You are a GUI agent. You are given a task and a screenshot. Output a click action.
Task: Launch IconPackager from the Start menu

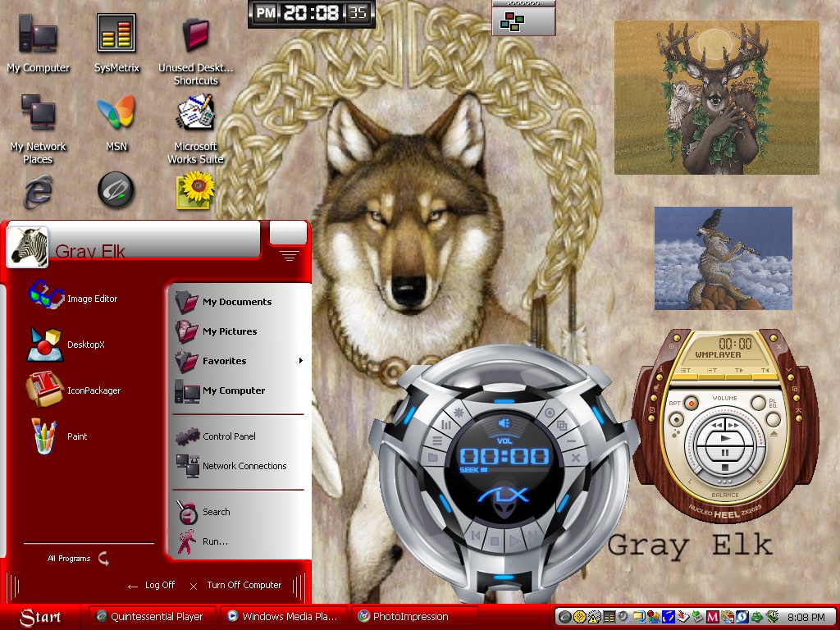point(73,390)
